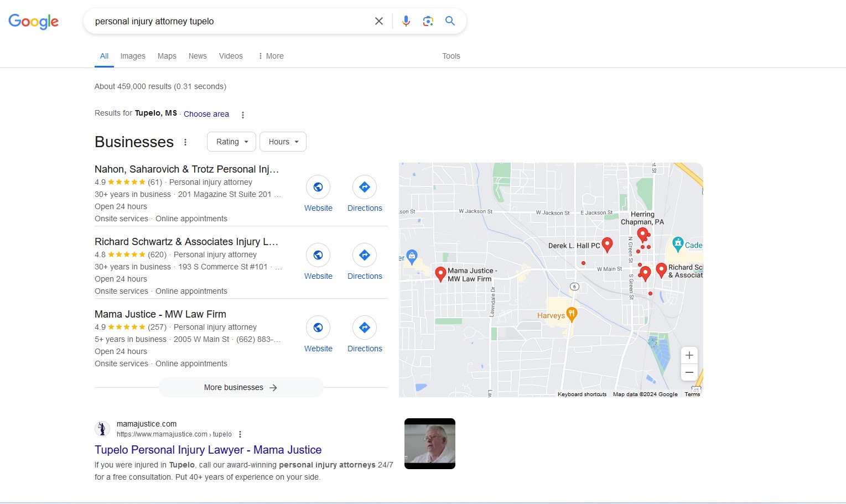This screenshot has height=504, width=846.
Task: Open Website icon for Richard Schwartz & Associates
Action: point(318,255)
